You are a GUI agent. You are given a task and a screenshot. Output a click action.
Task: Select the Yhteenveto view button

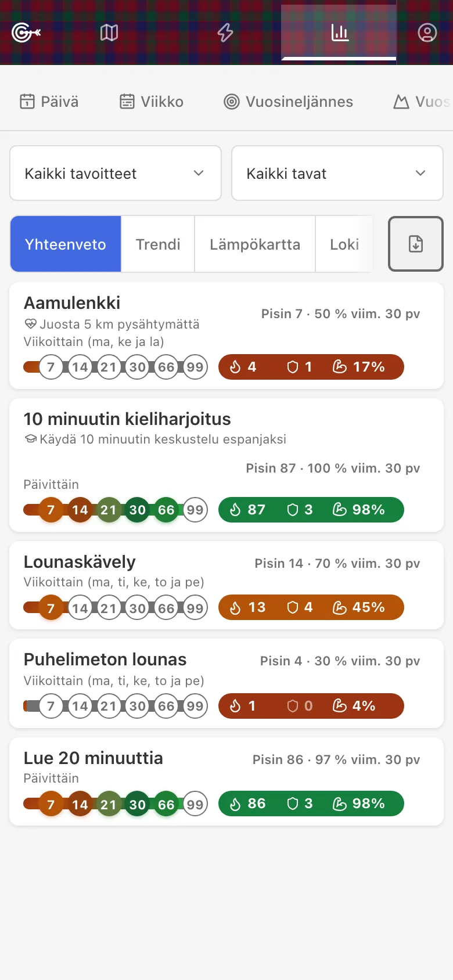(66, 244)
